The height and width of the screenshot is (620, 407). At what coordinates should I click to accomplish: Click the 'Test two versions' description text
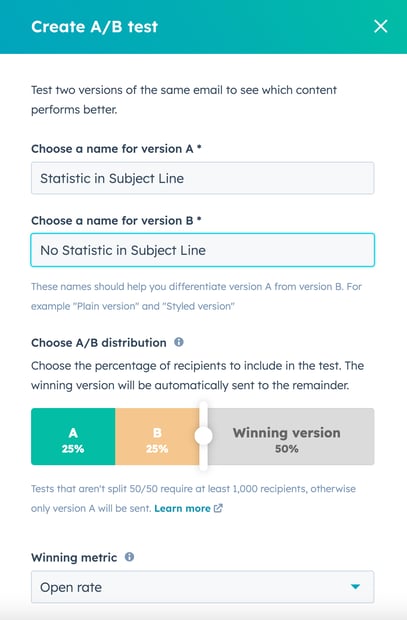point(184,100)
